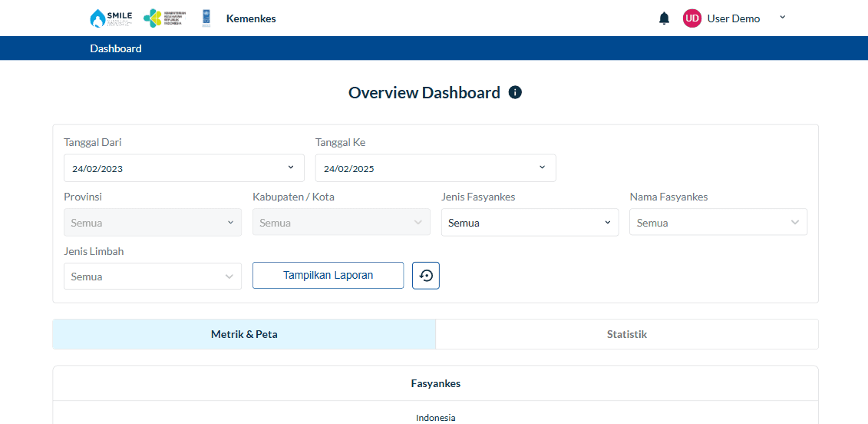This screenshot has width=868, height=424.
Task: Click the Kementerian Kesehatan logo
Action: tap(165, 18)
